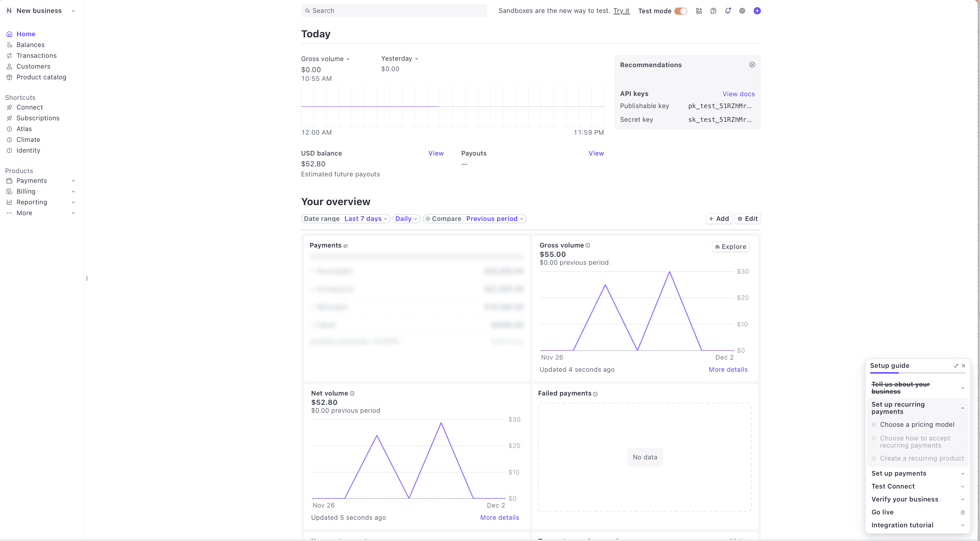Viewport: 980px width, 541px height.
Task: Click the Gross volume info icon
Action: (x=588, y=245)
